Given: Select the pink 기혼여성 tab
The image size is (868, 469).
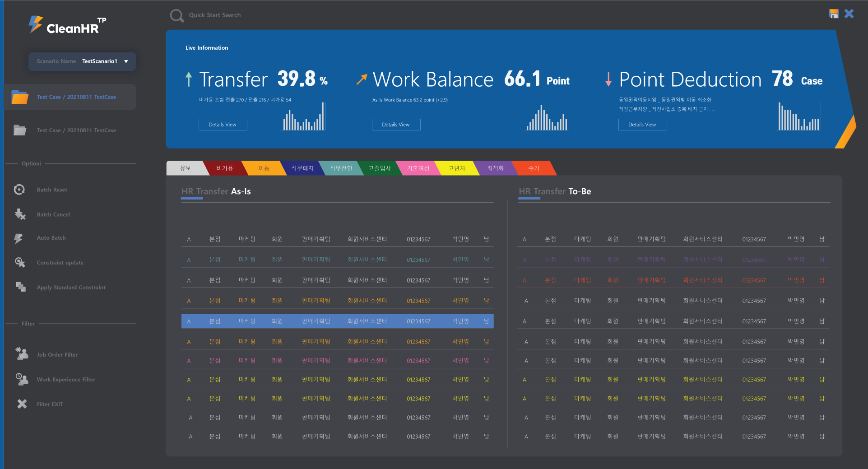Looking at the screenshot, I should (x=418, y=168).
